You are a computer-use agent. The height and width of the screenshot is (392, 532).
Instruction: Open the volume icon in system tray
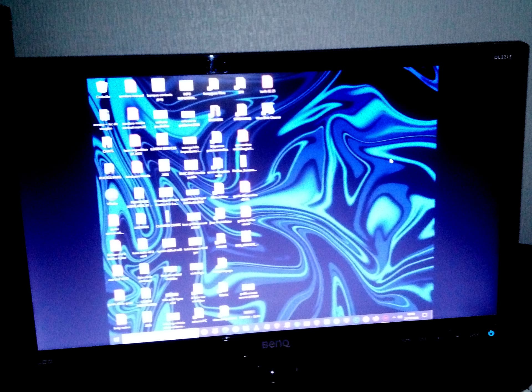(400, 317)
